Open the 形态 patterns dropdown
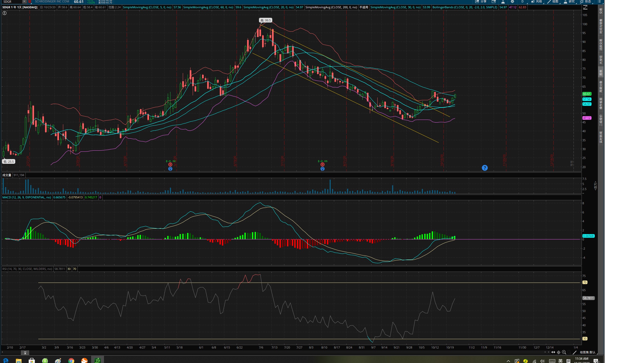The height and width of the screenshot is (363, 644). click(586, 2)
